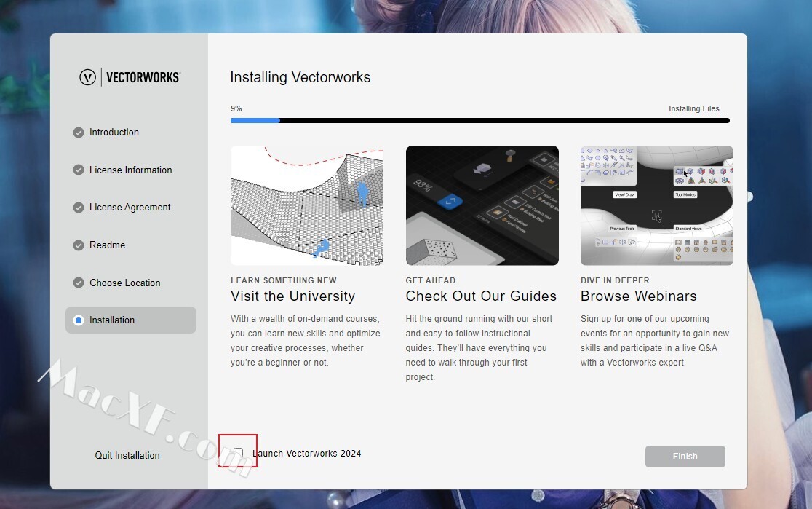Select the License Information step
812x509 pixels.
[130, 170]
